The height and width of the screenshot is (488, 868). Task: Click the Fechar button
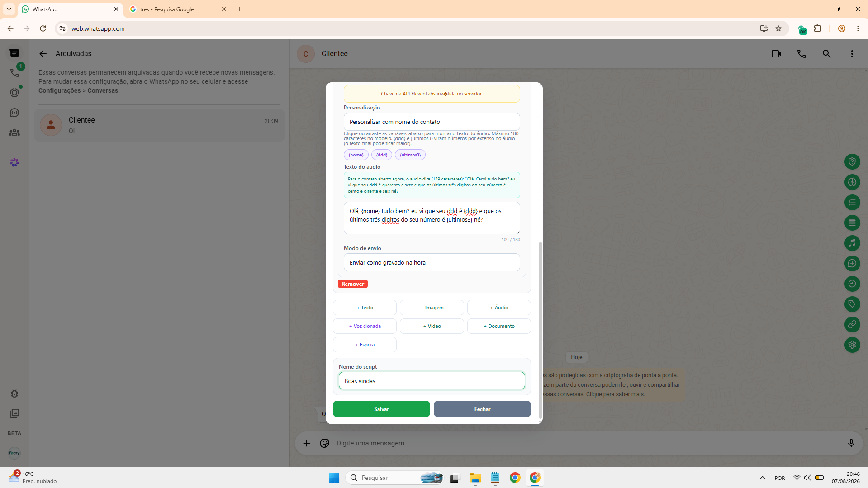(482, 409)
